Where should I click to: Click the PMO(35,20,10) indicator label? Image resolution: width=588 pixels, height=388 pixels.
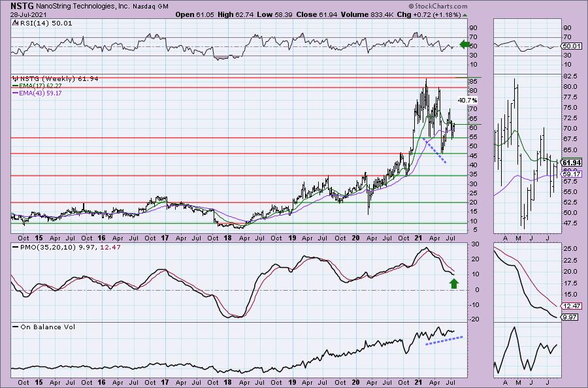67,247
